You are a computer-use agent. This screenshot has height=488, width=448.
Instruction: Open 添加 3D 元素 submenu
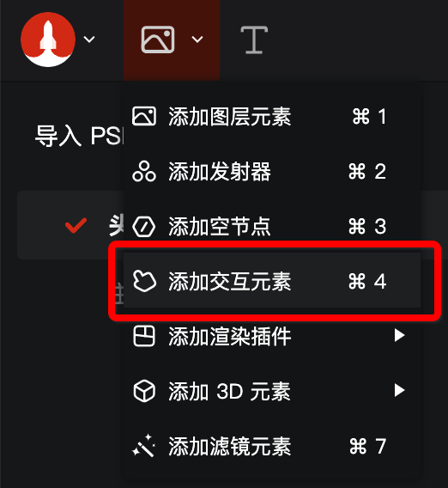[x=272, y=391]
